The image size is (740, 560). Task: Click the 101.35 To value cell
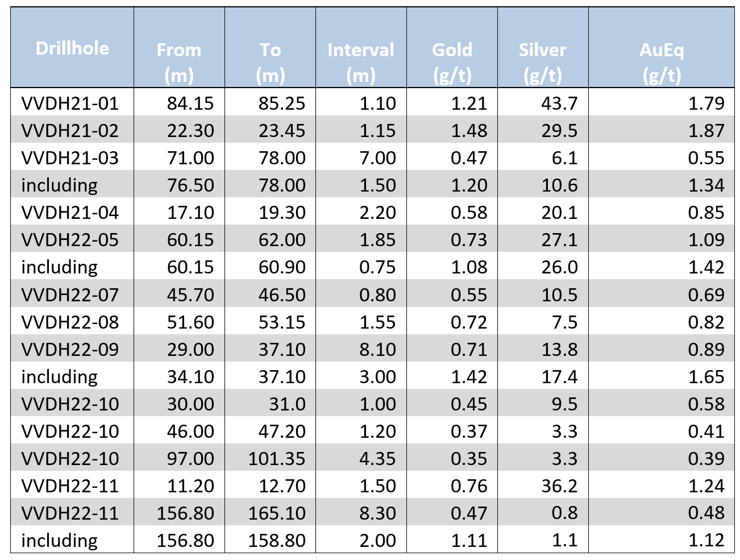click(277, 458)
